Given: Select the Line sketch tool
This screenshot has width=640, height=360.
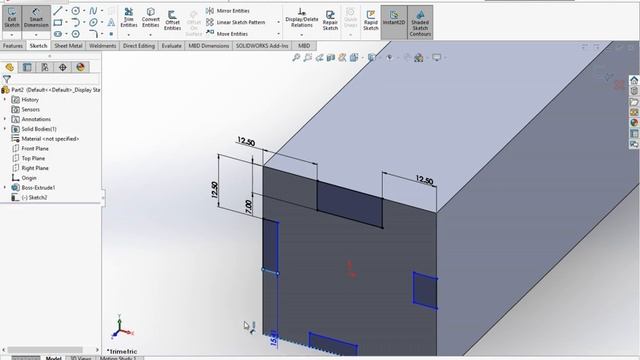Looking at the screenshot, I should tap(58, 11).
